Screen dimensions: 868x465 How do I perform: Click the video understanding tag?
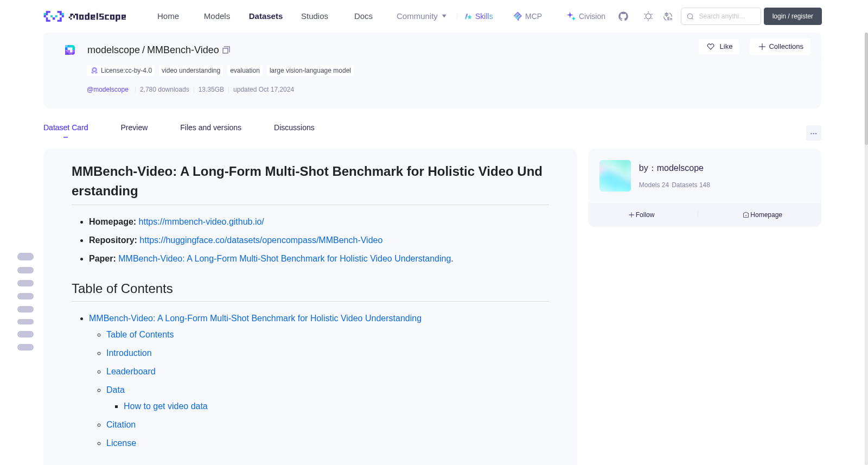click(x=191, y=71)
